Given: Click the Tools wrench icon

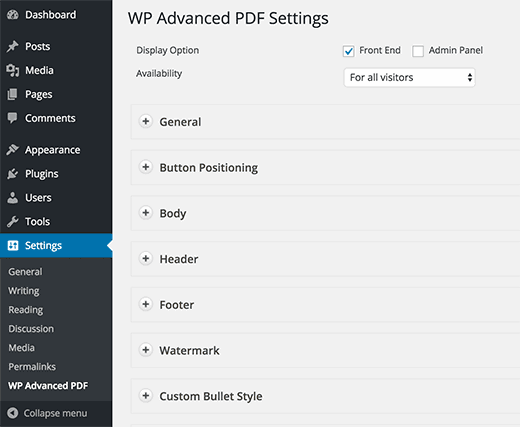Looking at the screenshot, I should (x=13, y=221).
